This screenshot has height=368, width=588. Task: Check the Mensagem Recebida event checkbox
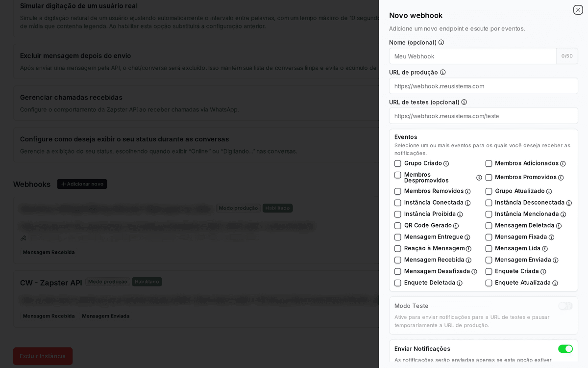coord(398,260)
